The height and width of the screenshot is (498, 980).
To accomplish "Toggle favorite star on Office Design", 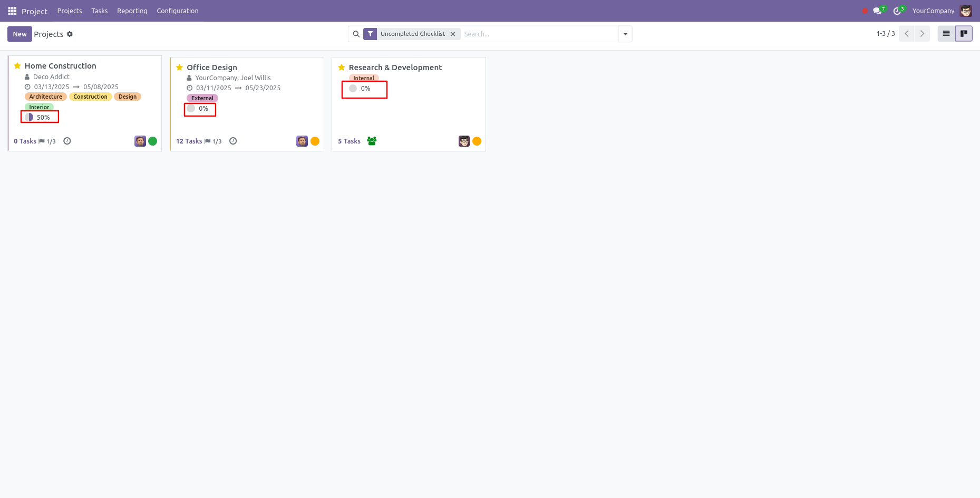I will [179, 68].
